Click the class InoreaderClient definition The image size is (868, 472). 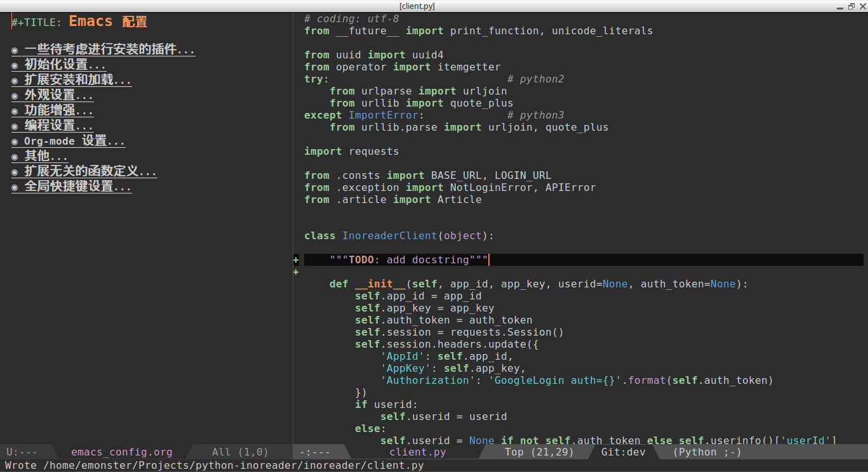pyautogui.click(x=399, y=235)
